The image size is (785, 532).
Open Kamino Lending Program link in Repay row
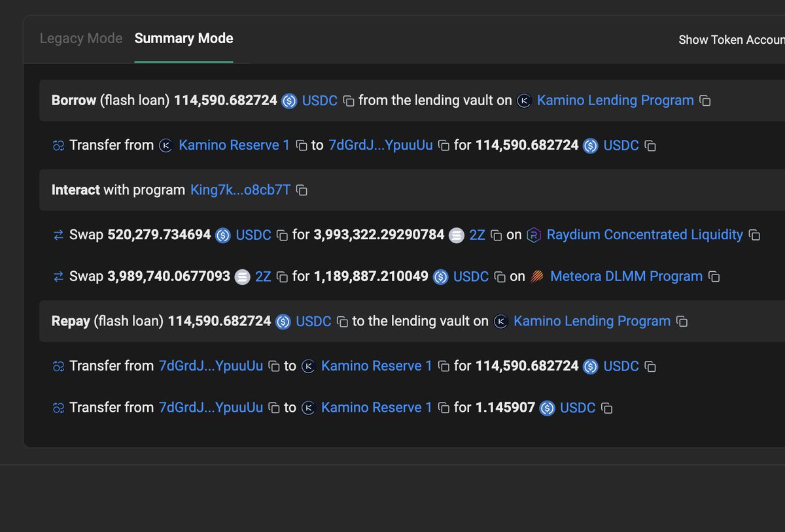(x=592, y=321)
